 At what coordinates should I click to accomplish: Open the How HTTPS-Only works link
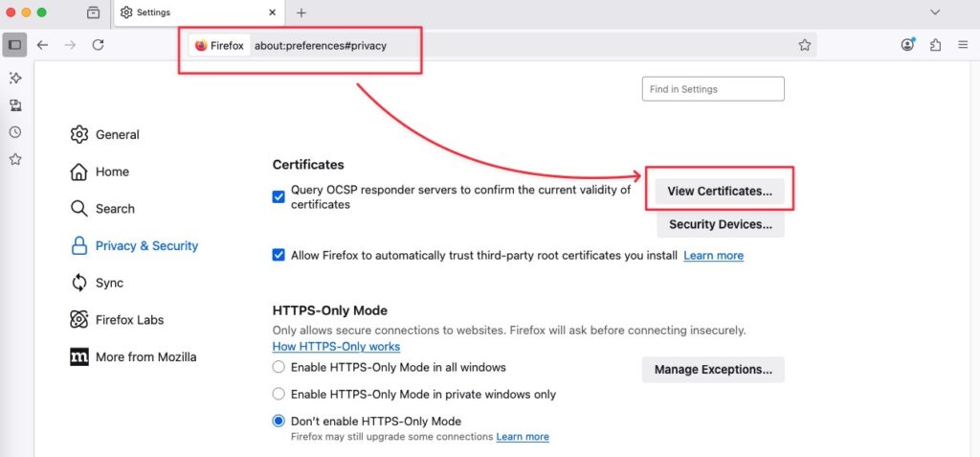point(336,346)
